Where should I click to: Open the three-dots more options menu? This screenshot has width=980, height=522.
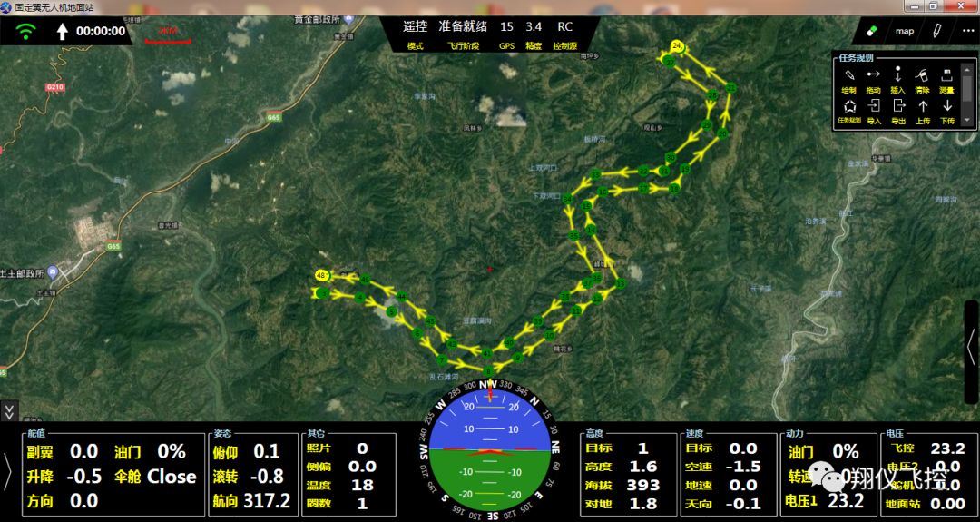pyautogui.click(x=967, y=30)
